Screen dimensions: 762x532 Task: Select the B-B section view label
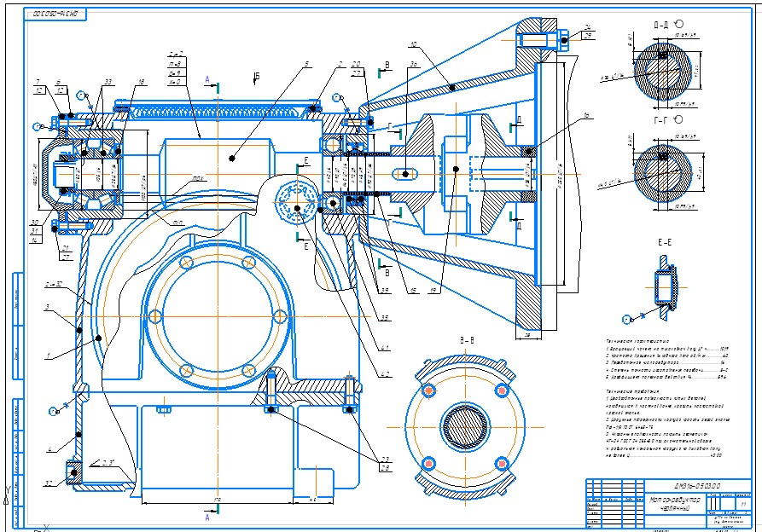coord(467,341)
